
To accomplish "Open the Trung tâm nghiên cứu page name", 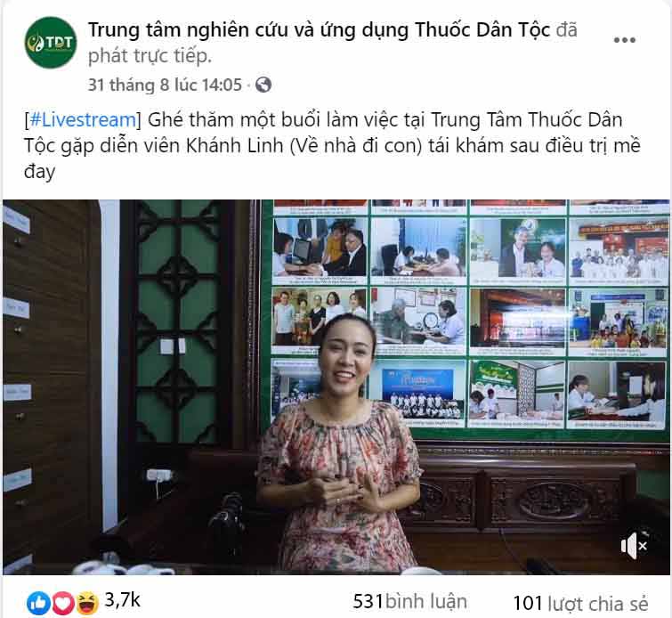I will click(319, 30).
